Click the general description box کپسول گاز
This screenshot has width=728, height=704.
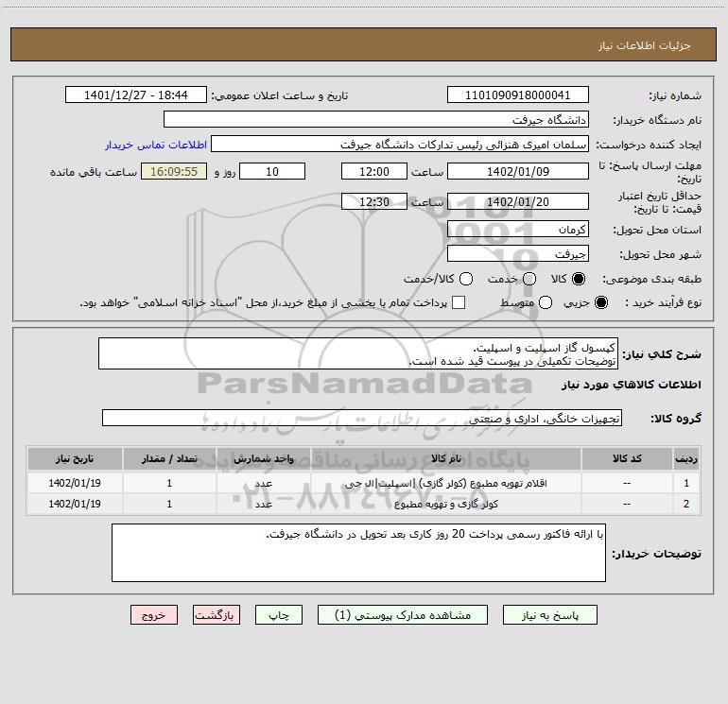[358, 353]
